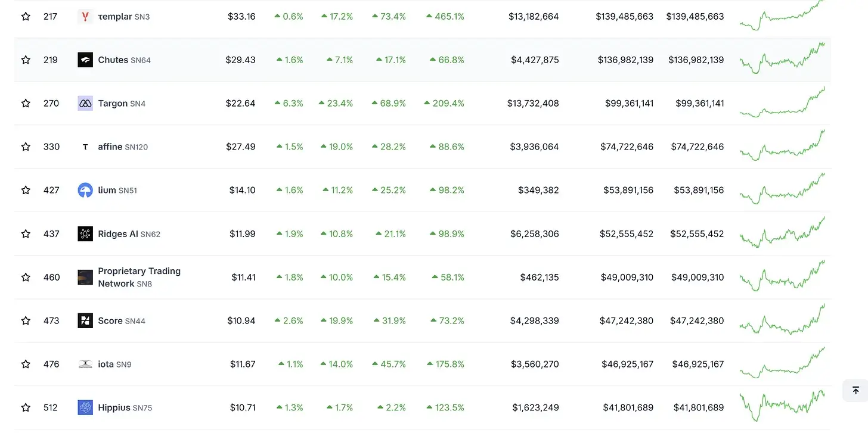The width and height of the screenshot is (868, 433).
Task: Click the Chutes SN64 logo icon
Action: (85, 60)
